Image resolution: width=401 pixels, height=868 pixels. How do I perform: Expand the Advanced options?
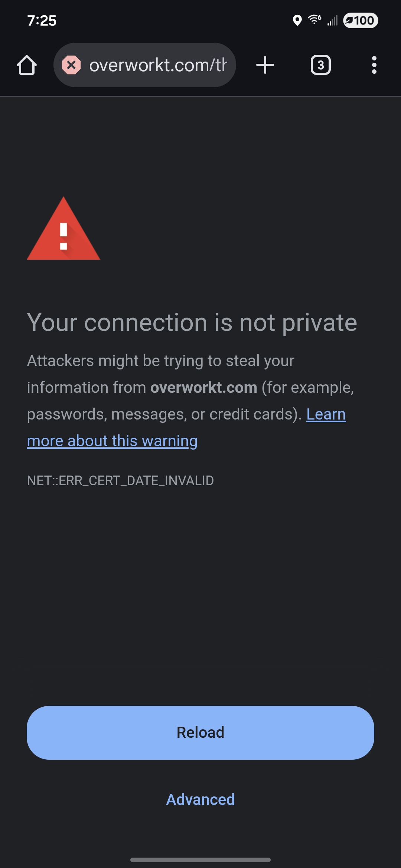point(200,799)
